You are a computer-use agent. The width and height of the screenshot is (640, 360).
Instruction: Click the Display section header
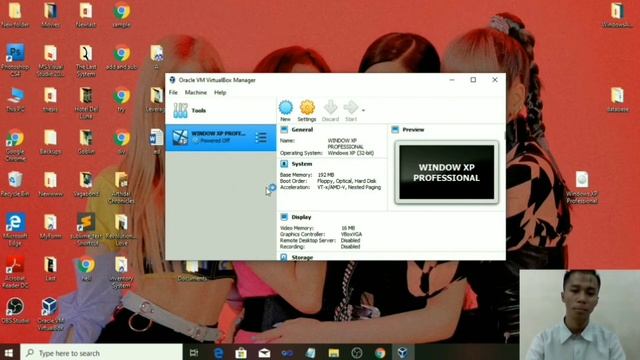301,217
